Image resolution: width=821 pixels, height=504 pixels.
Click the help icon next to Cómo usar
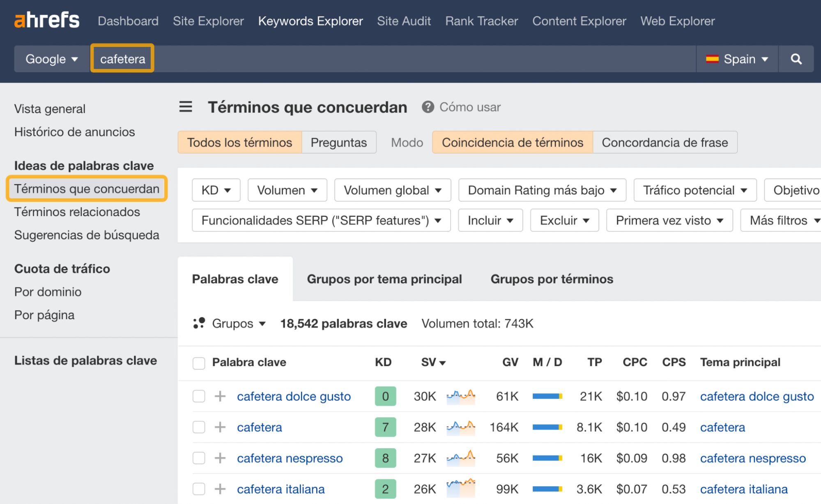427,107
